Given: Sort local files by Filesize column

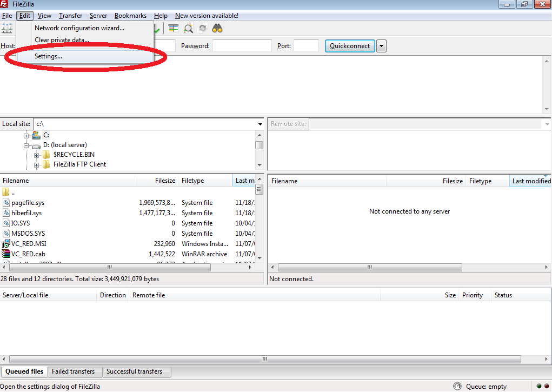Looking at the screenshot, I should pos(157,181).
